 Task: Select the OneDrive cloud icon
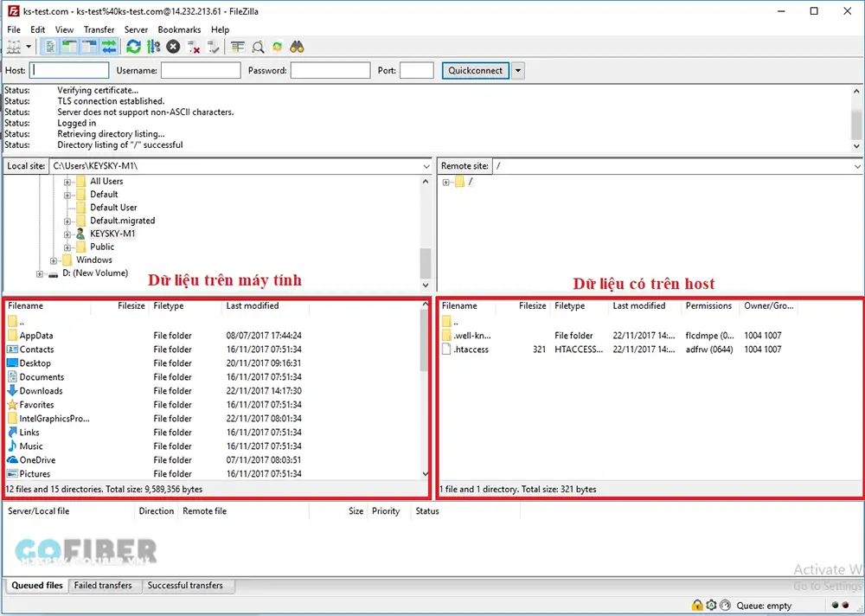pyautogui.click(x=12, y=459)
